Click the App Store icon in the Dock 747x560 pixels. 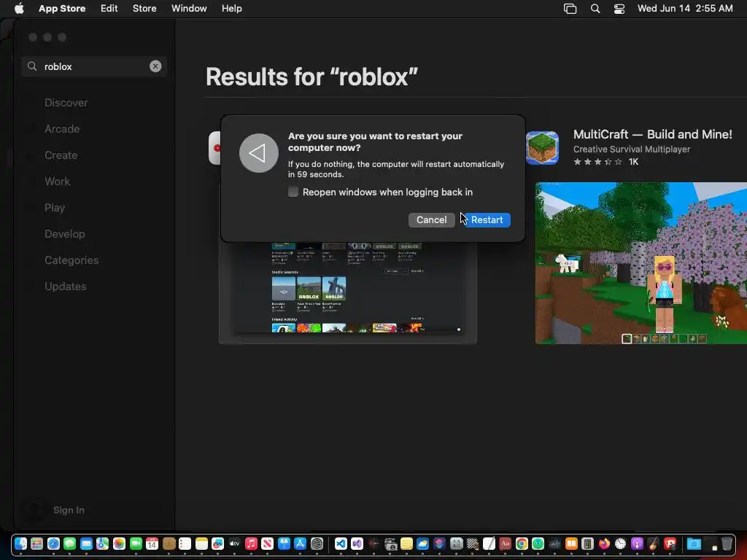[300, 543]
